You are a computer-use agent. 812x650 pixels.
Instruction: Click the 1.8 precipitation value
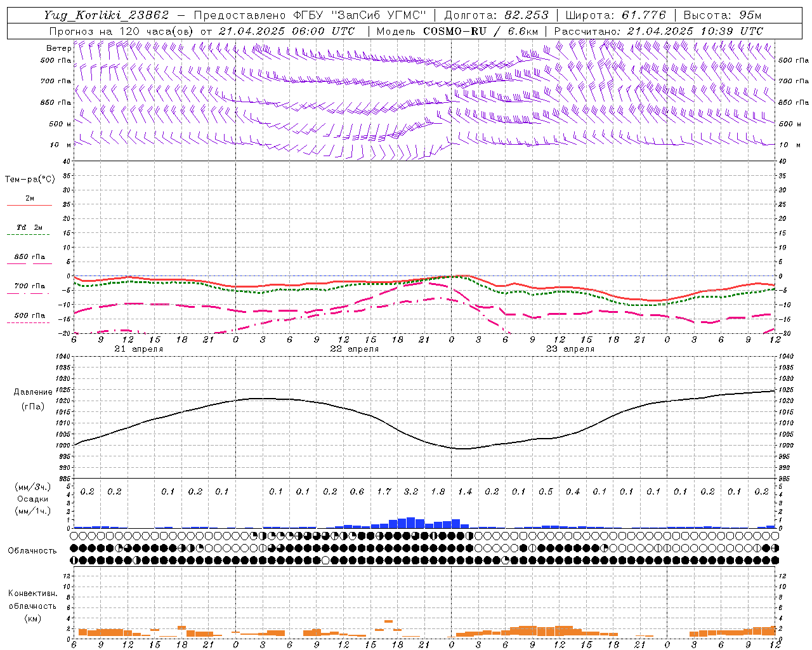(x=438, y=492)
